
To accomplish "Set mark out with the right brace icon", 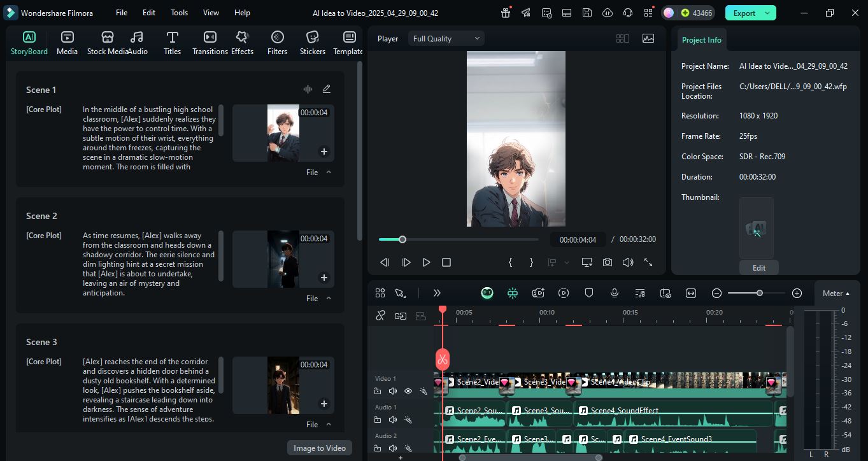I will [531, 262].
